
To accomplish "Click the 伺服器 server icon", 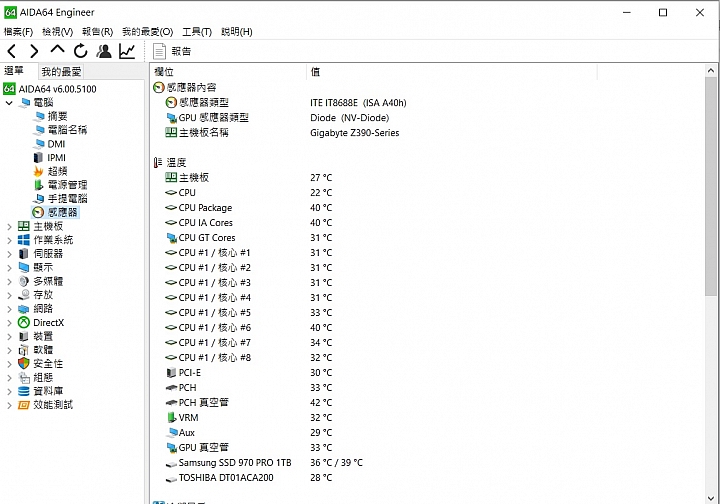I will 23,253.
